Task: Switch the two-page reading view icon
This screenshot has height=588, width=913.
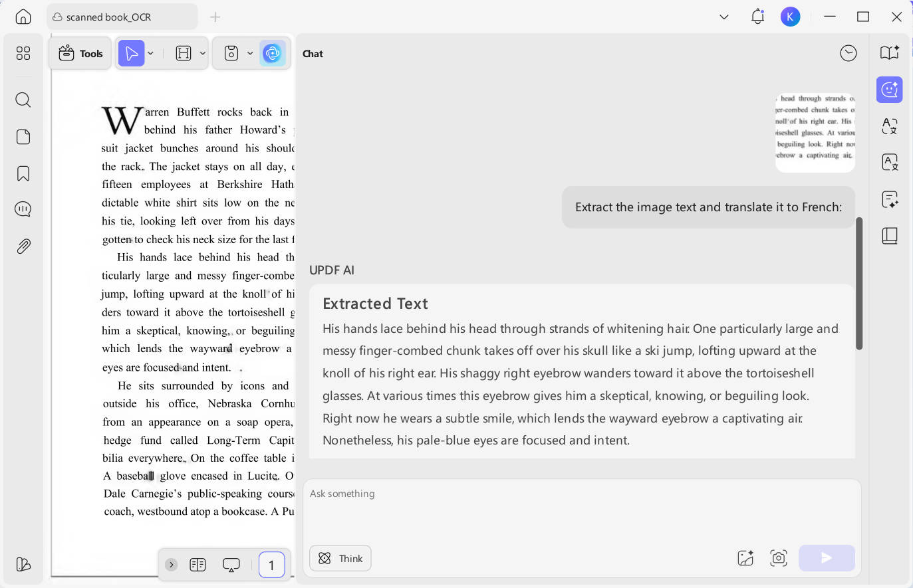Action: [x=197, y=565]
